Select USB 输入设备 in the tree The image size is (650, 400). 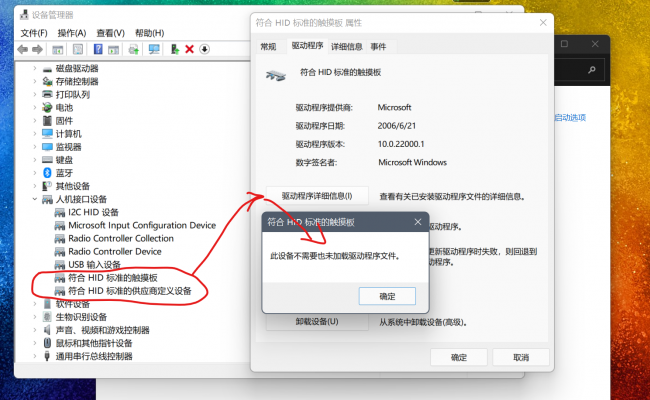(95, 264)
